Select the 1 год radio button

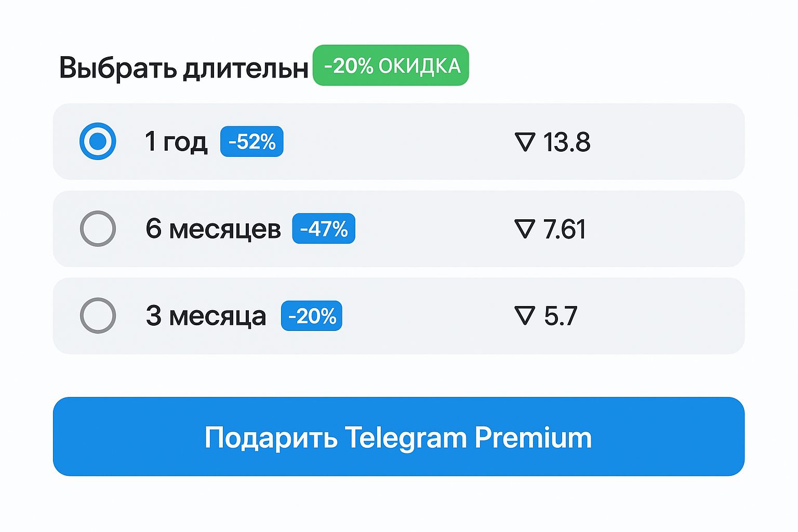tap(98, 141)
